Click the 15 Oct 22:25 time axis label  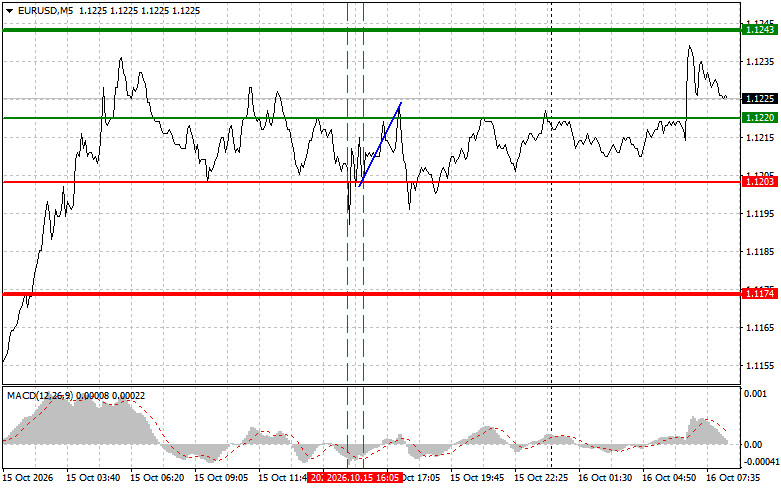pyautogui.click(x=541, y=478)
